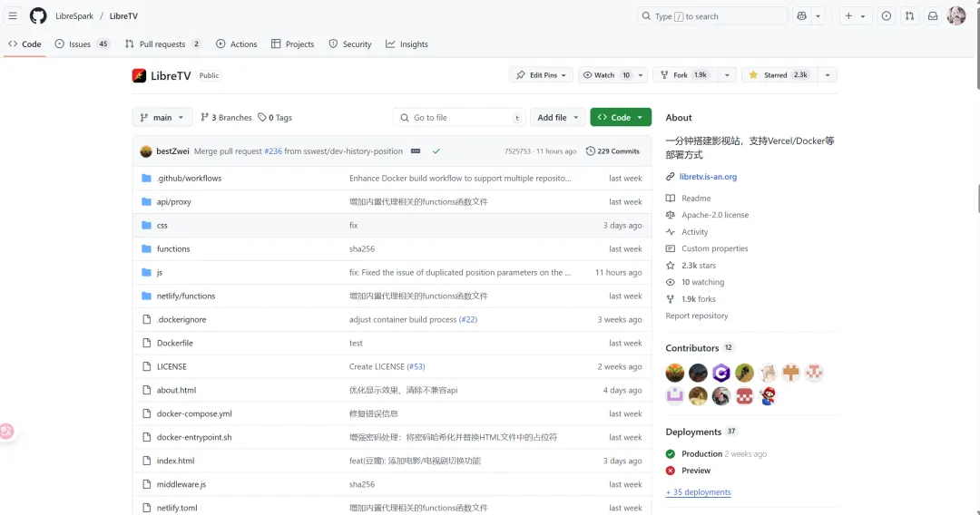View the 229 Commits history
980x515 pixels.
[612, 151]
